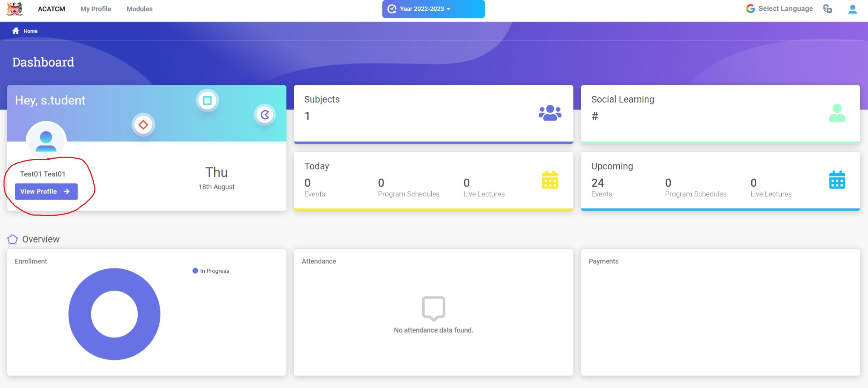868x388 pixels.
Task: Click the Test01 Test01 name
Action: coord(43,174)
